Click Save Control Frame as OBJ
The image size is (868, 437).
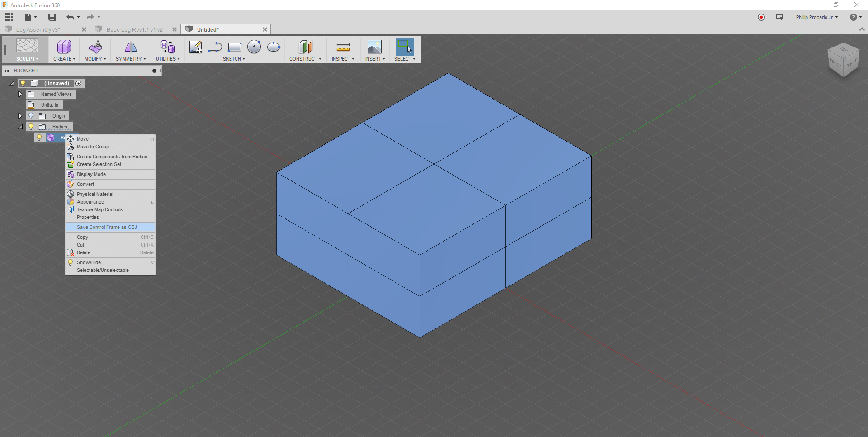click(x=106, y=227)
